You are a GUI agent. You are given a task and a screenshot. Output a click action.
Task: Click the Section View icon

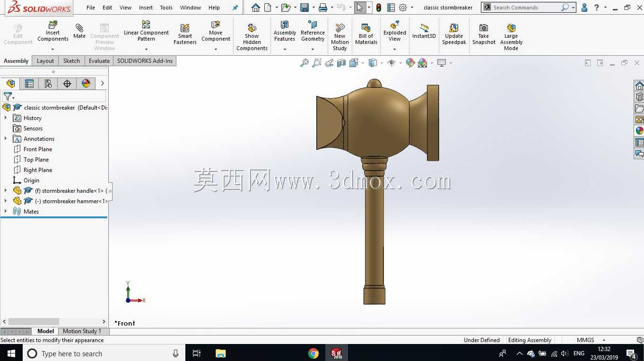pyautogui.click(x=341, y=63)
